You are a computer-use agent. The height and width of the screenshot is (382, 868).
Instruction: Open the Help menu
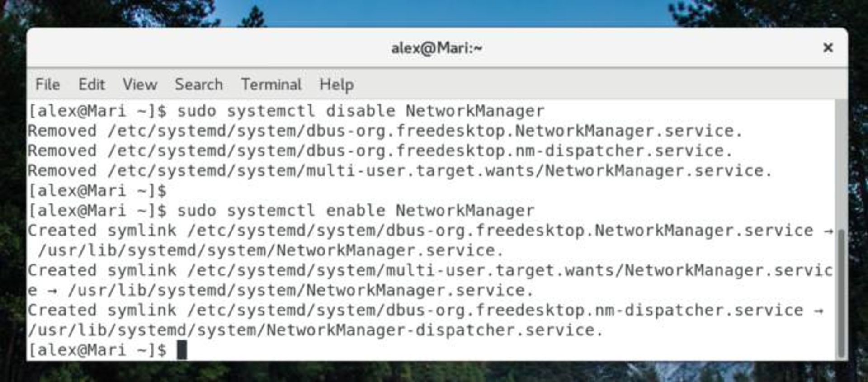tap(336, 84)
